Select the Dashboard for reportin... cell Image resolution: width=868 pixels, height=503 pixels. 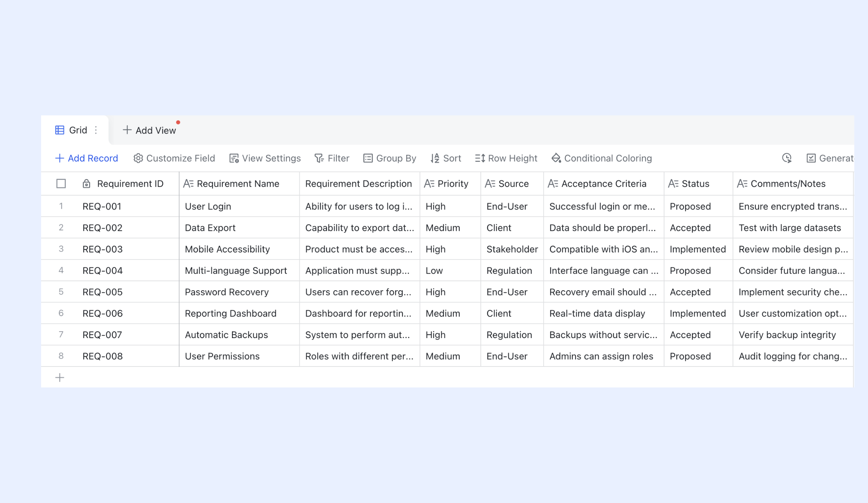(x=360, y=313)
